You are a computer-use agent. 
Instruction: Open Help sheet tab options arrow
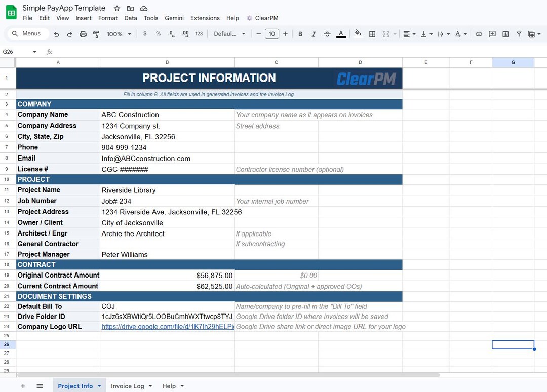click(182, 386)
